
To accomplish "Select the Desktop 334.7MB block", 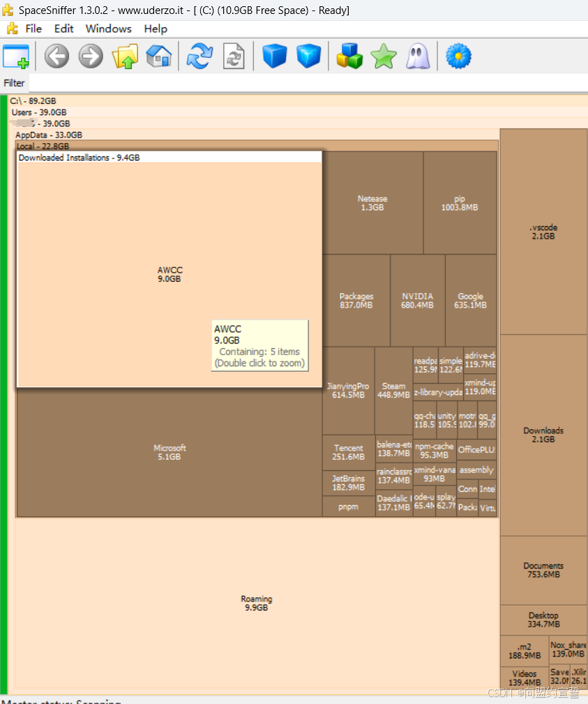I will point(543,620).
